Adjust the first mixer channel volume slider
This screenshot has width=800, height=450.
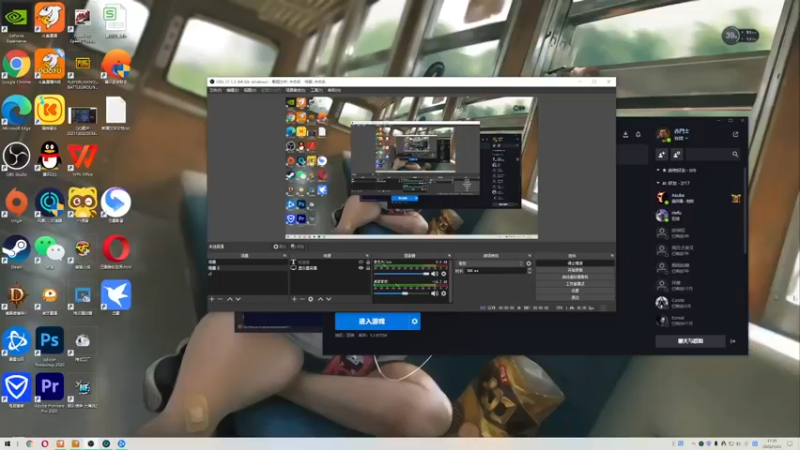pyautogui.click(x=402, y=274)
